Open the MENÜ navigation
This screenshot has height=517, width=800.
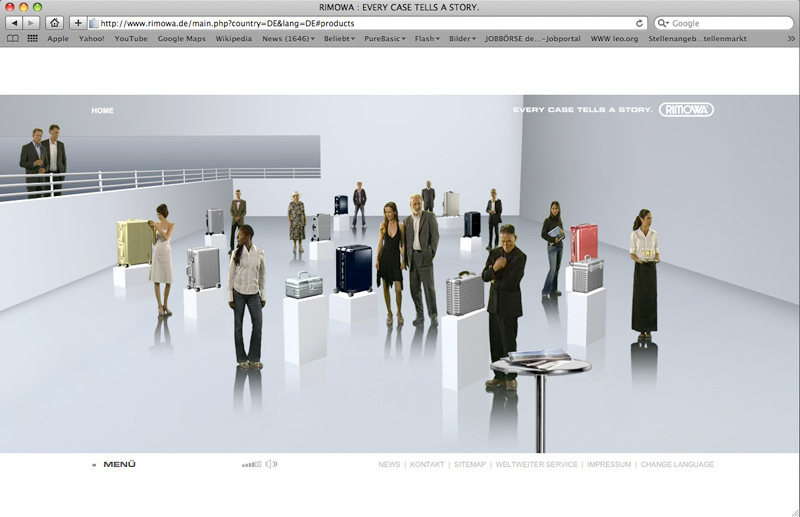(119, 464)
